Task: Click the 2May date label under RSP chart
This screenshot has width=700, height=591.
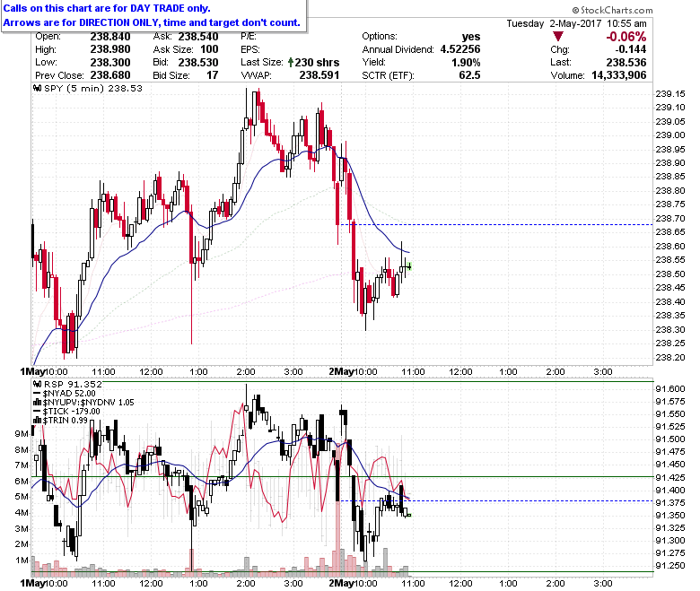Action: [341, 583]
